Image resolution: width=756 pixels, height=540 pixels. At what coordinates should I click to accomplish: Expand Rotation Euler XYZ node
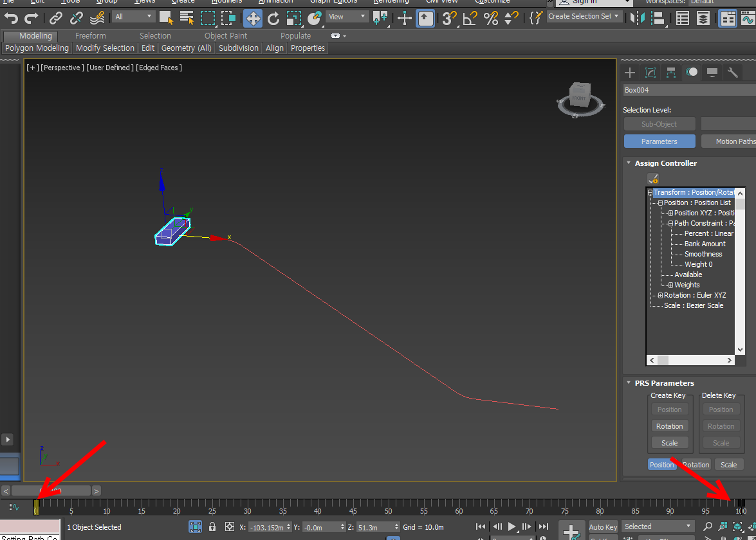pos(660,295)
